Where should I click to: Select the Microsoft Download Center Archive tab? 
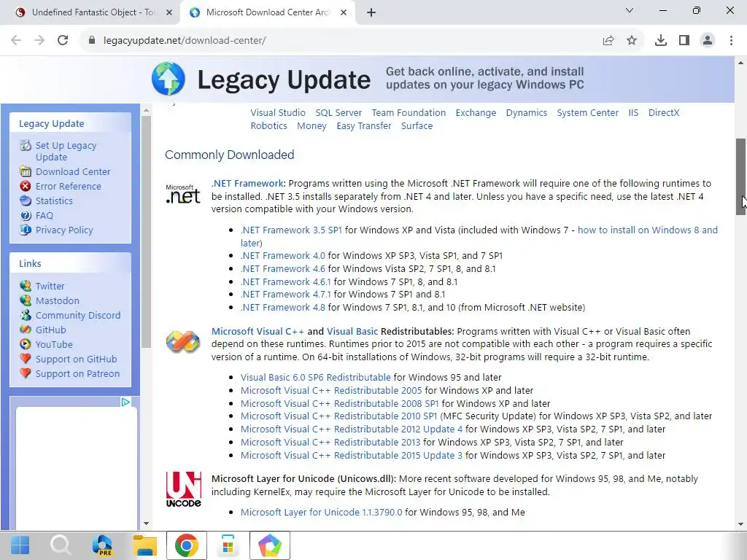point(267,12)
